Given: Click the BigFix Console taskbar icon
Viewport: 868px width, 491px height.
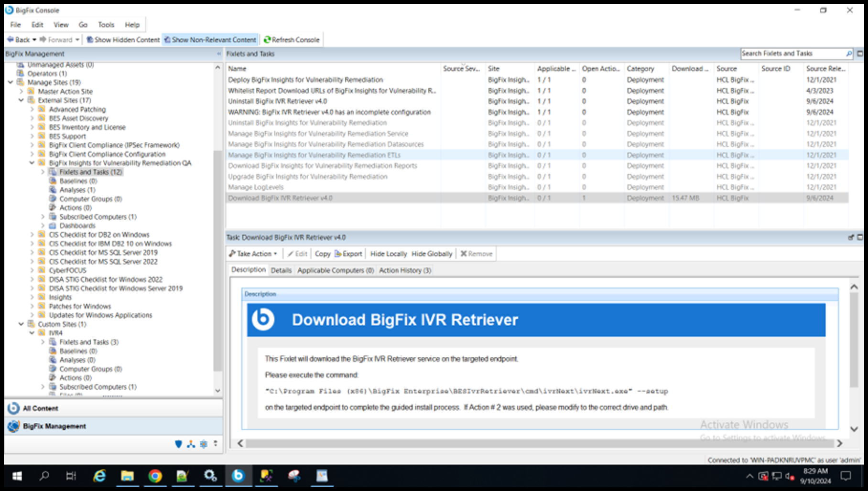Looking at the screenshot, I should click(x=238, y=476).
